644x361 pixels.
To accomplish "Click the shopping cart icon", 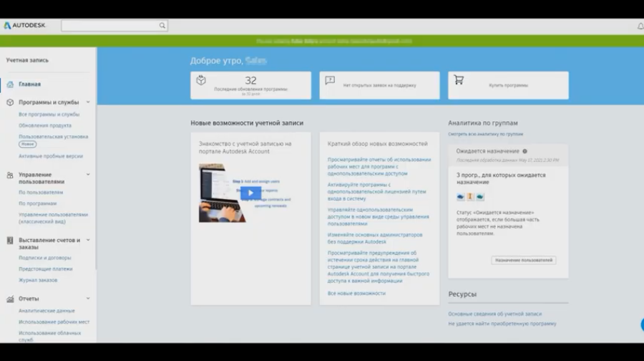I will click(x=459, y=80).
